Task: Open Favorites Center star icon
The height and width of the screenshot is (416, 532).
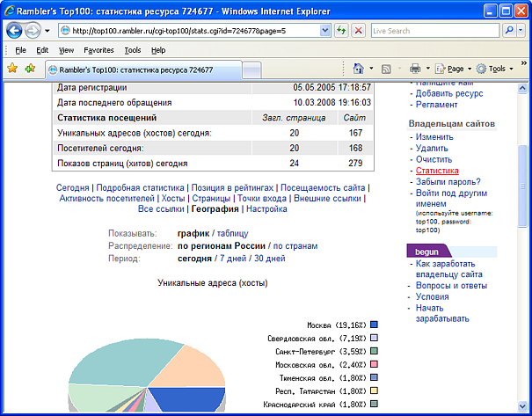Action: pos(12,69)
